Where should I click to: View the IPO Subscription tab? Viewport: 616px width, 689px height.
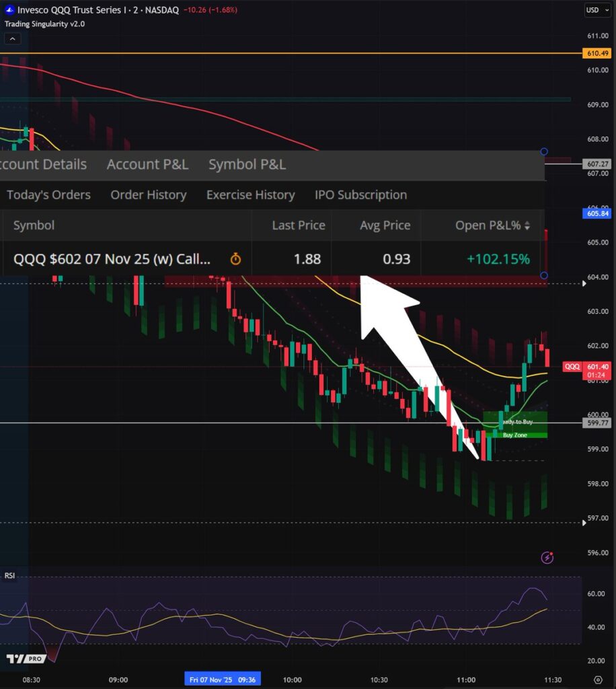pyautogui.click(x=360, y=195)
